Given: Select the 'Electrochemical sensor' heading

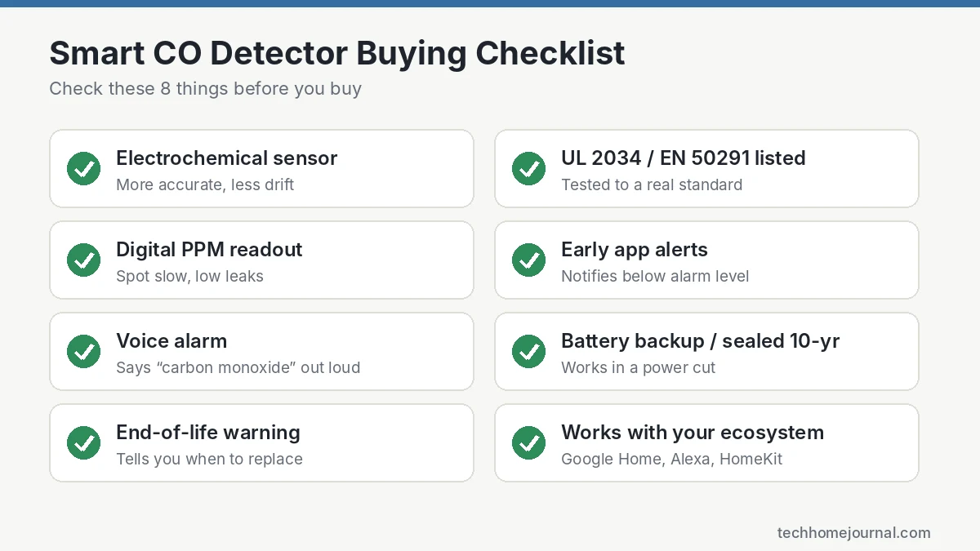Looking at the screenshot, I should (x=226, y=158).
